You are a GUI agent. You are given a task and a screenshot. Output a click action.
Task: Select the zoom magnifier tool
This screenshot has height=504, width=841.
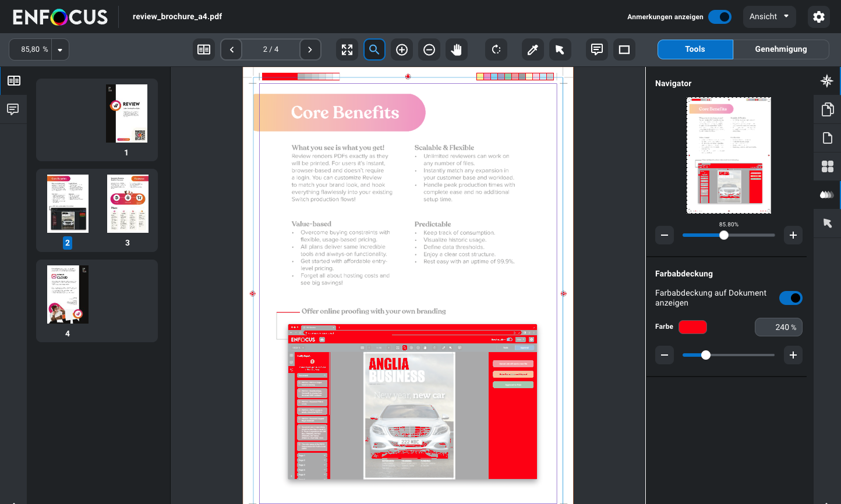374,49
